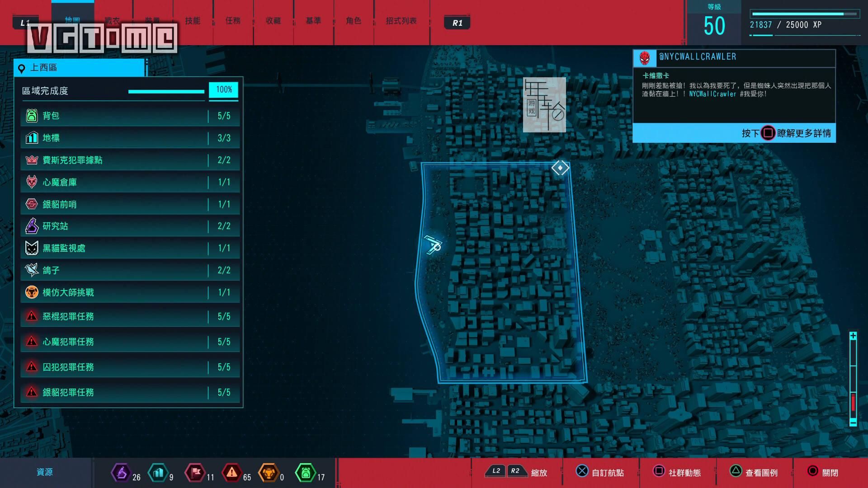Click the Spider-Man player marker on map
This screenshot has height=488, width=868.
433,244
